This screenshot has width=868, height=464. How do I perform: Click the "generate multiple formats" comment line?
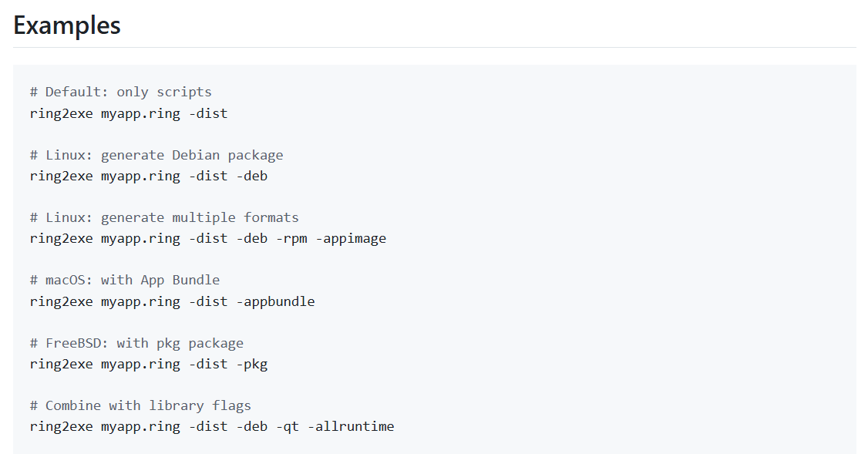tap(164, 217)
